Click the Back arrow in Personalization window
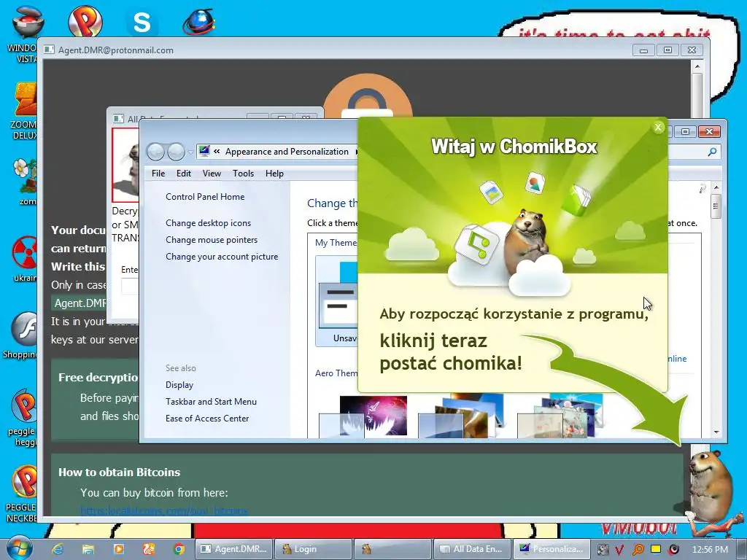Screen dimensions: 747x560 coord(155,152)
